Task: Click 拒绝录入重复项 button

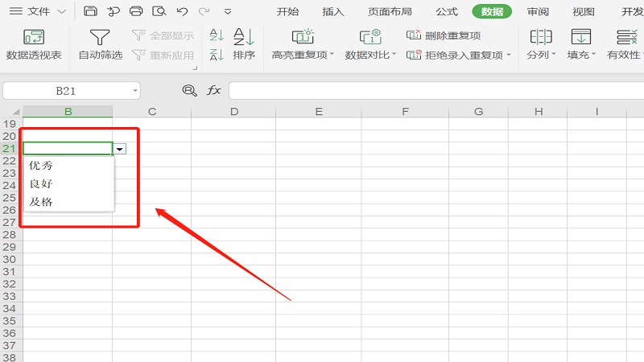Action: tap(459, 55)
